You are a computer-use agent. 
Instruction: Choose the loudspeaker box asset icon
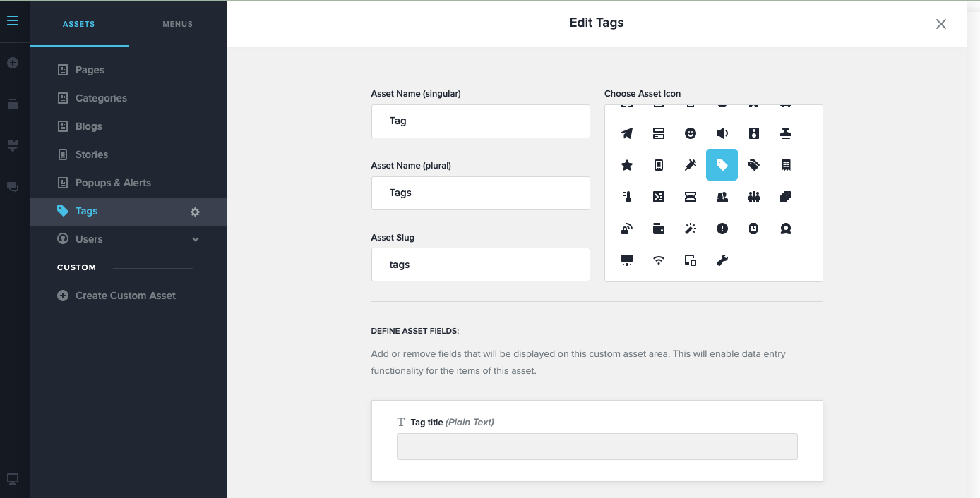point(754,133)
